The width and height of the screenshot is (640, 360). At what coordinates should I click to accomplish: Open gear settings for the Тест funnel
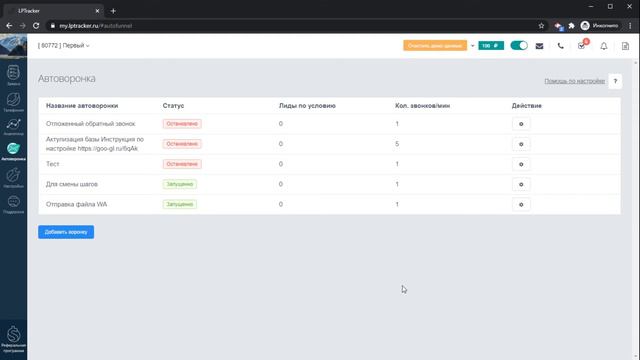click(521, 164)
